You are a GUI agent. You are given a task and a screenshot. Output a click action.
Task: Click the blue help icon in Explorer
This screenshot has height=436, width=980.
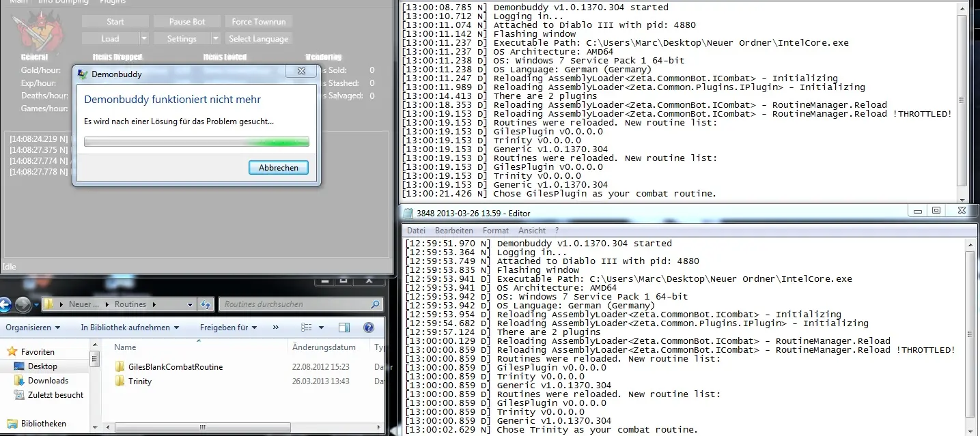click(369, 328)
